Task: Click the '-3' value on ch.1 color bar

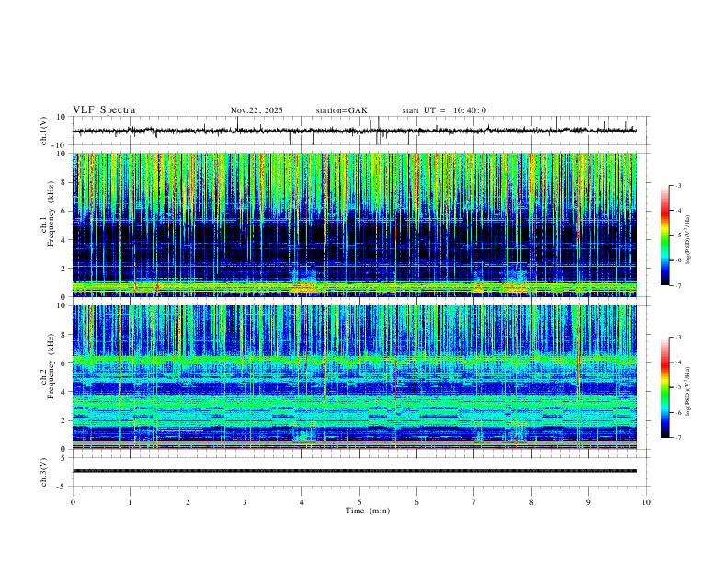Action: click(677, 185)
